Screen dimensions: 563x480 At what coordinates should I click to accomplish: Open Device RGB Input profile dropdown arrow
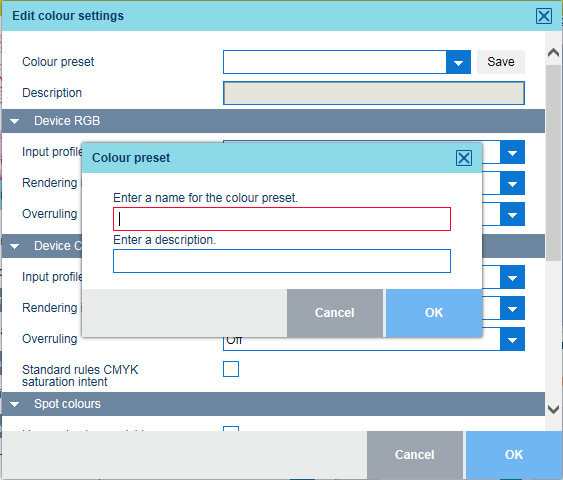click(x=512, y=153)
